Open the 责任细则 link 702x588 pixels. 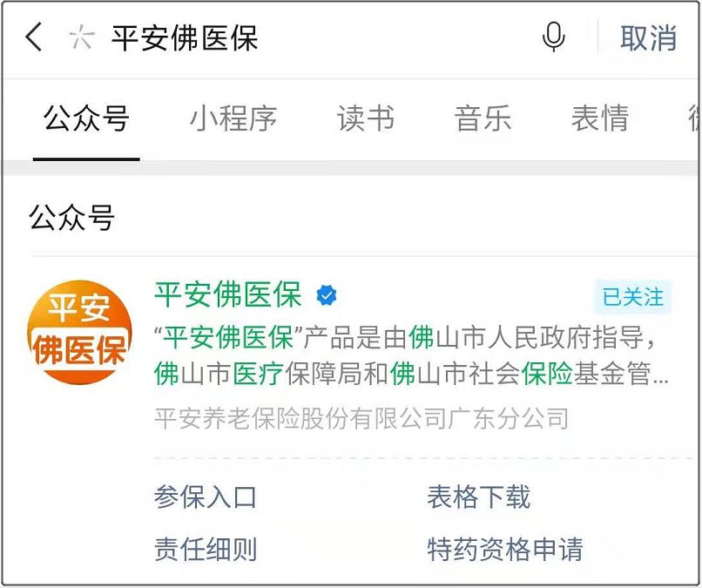pyautogui.click(x=206, y=550)
